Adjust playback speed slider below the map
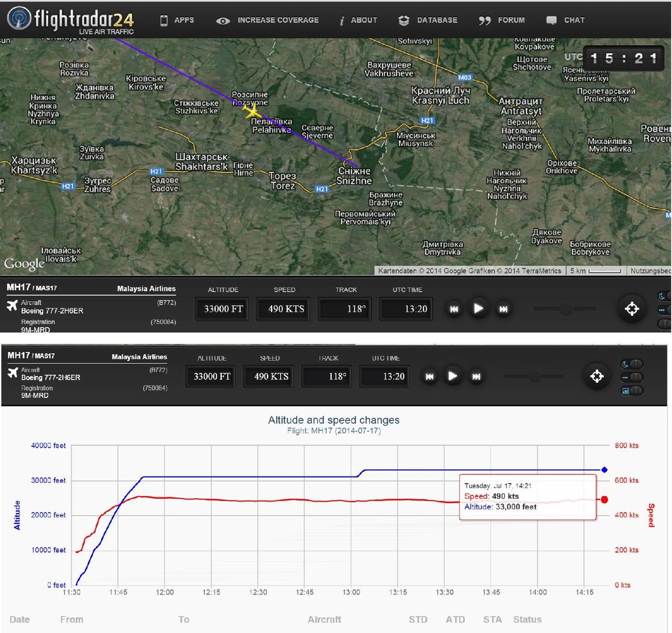 565,308
